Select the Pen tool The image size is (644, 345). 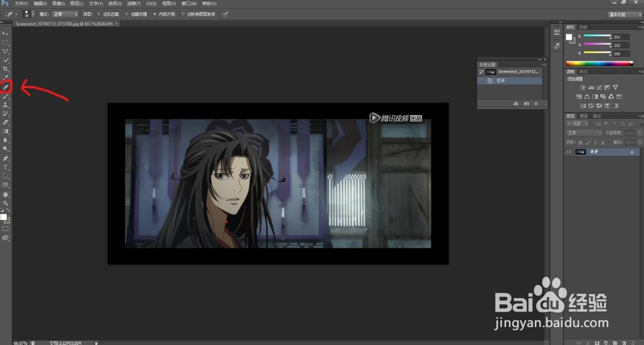(5, 159)
